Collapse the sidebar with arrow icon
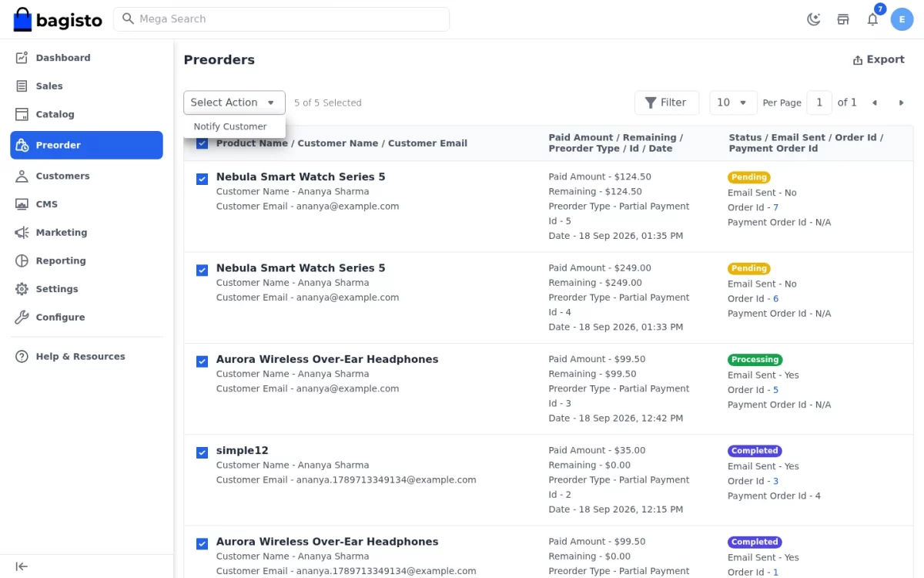The width and height of the screenshot is (924, 578). pyautogui.click(x=22, y=566)
